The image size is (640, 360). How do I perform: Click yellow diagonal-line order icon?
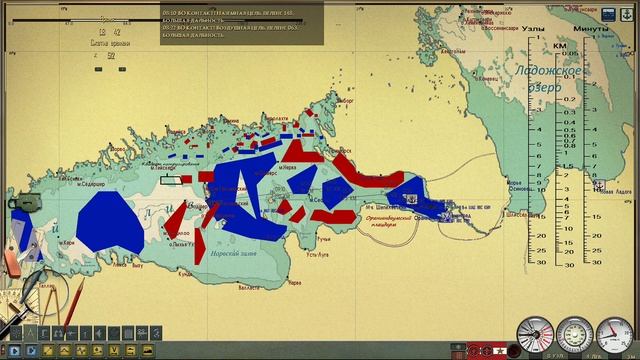(x=48, y=350)
